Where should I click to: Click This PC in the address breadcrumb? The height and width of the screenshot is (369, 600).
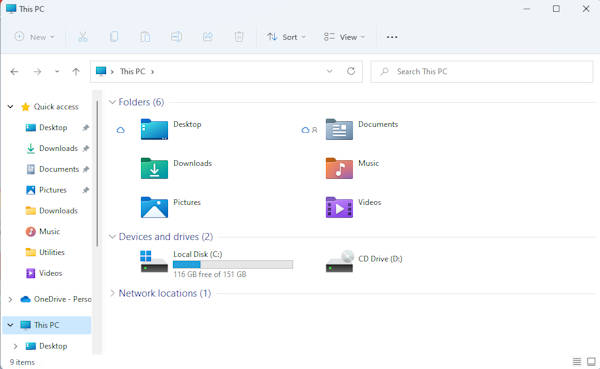(132, 71)
